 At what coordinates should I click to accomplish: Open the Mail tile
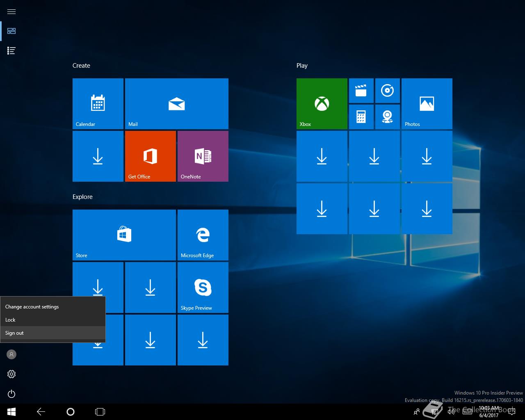click(x=177, y=104)
